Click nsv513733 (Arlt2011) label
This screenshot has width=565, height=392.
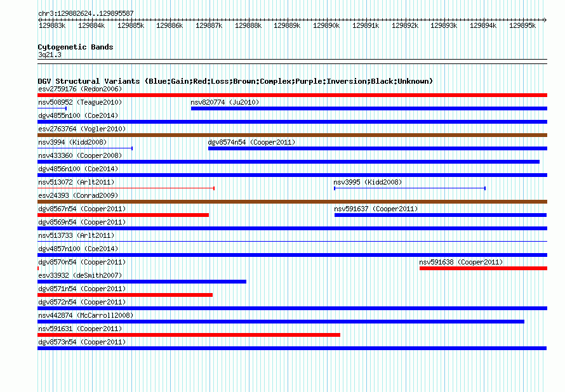76,235
